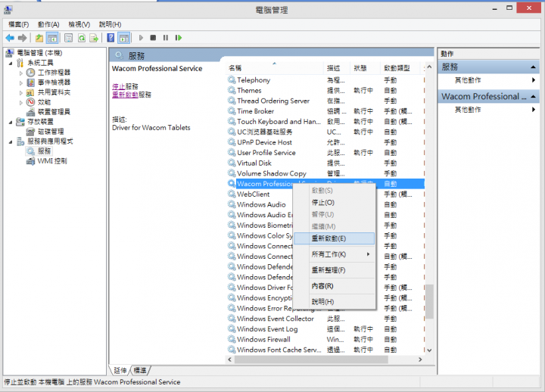Collapse the 存放裝置 tree node
Screen dimensions: 545x392
(11, 122)
